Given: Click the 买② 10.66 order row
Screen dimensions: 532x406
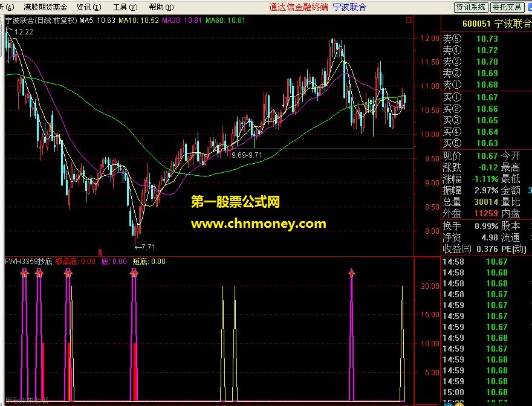Looking at the screenshot, I should (486, 109).
